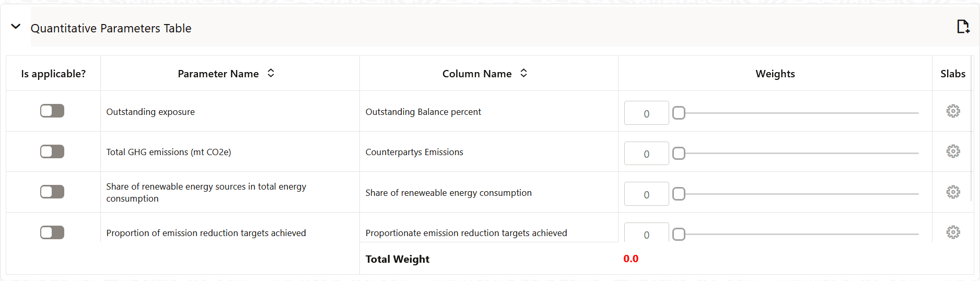Click the Parameter Name column header
The width and height of the screenshot is (980, 281).
click(x=218, y=74)
